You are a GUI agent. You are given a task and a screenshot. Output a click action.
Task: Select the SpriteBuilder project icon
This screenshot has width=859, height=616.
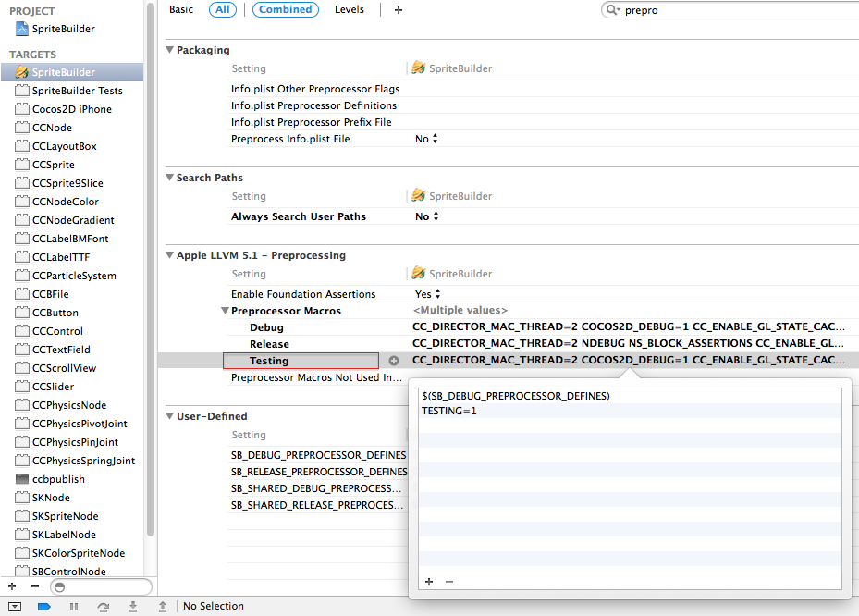click(22, 29)
